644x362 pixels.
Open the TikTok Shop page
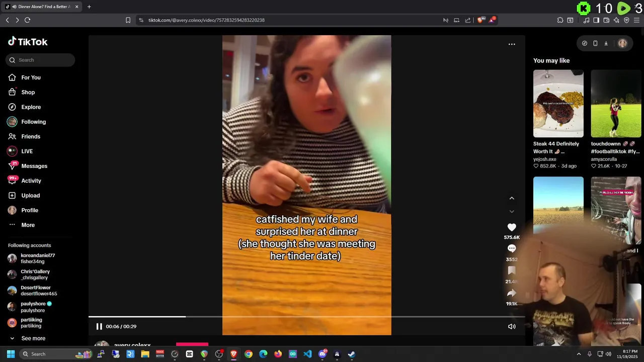point(28,92)
